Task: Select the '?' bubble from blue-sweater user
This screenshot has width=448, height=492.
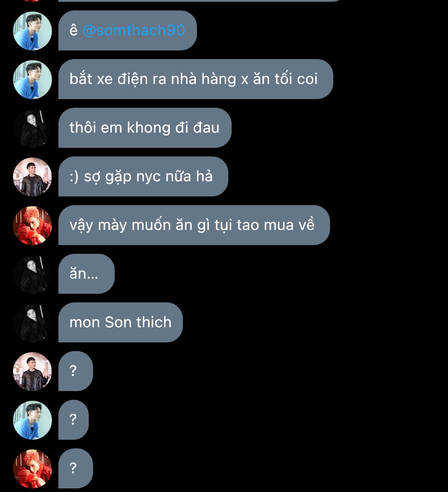Action: coord(74,420)
